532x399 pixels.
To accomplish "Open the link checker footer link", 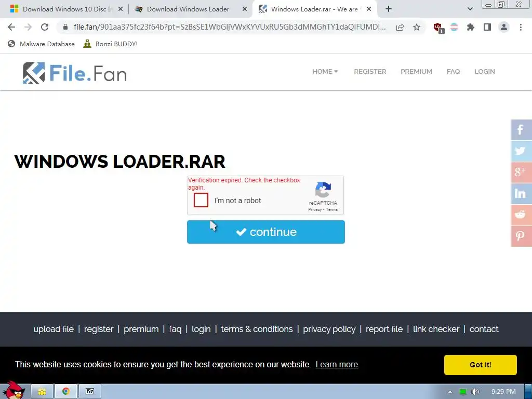I will [x=436, y=329].
